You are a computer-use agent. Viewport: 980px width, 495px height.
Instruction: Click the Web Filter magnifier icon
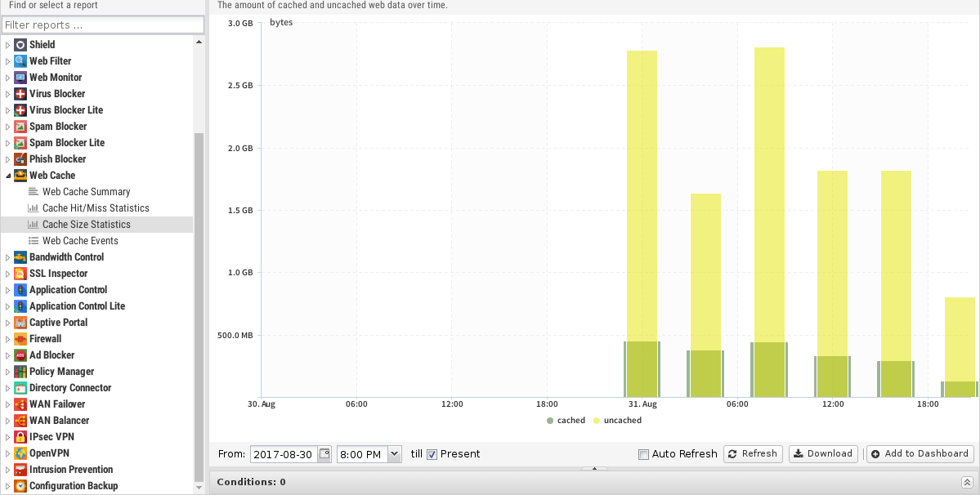coord(20,60)
